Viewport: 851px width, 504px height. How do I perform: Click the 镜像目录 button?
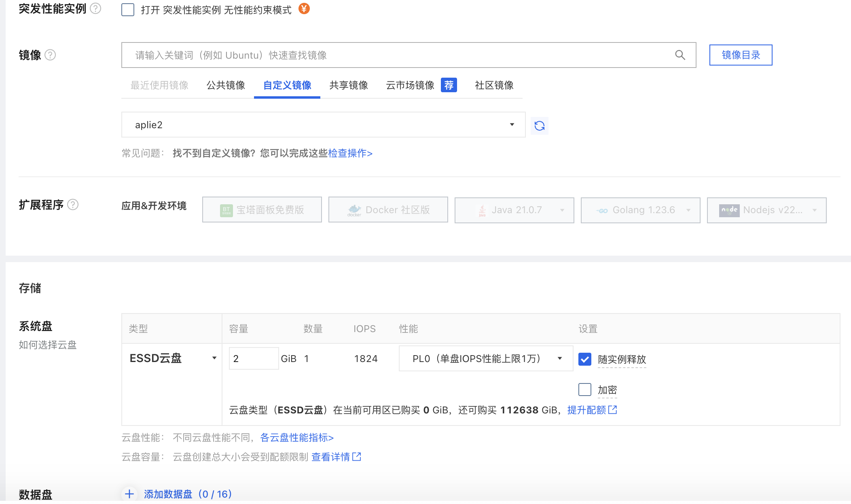tap(741, 55)
